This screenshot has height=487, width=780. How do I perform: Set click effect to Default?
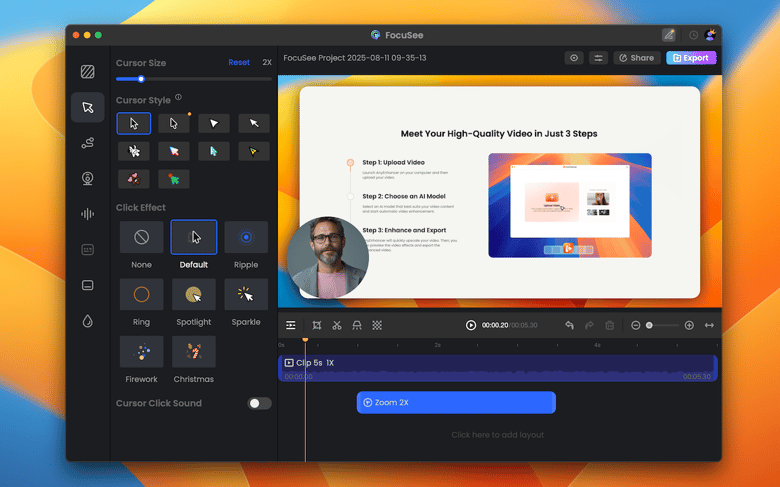coord(194,237)
